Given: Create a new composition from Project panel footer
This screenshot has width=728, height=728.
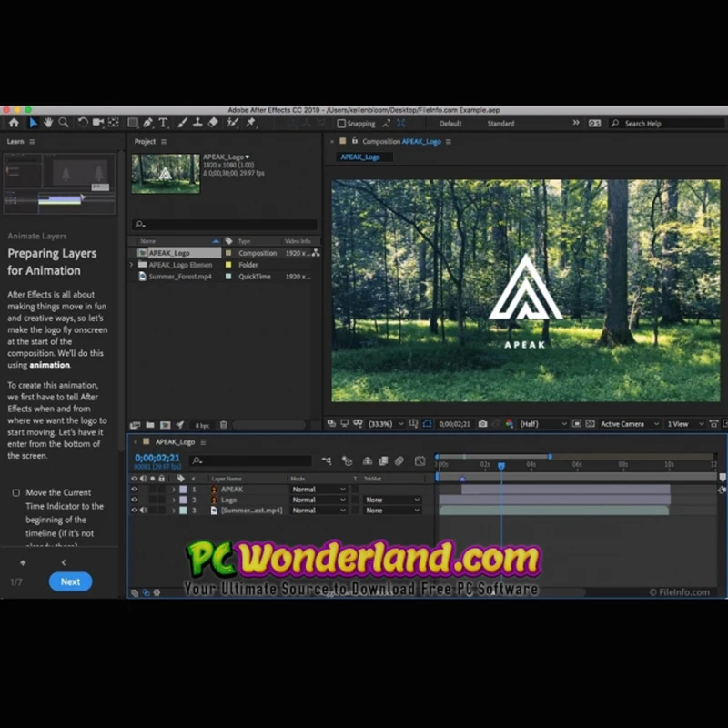Looking at the screenshot, I should [166, 425].
